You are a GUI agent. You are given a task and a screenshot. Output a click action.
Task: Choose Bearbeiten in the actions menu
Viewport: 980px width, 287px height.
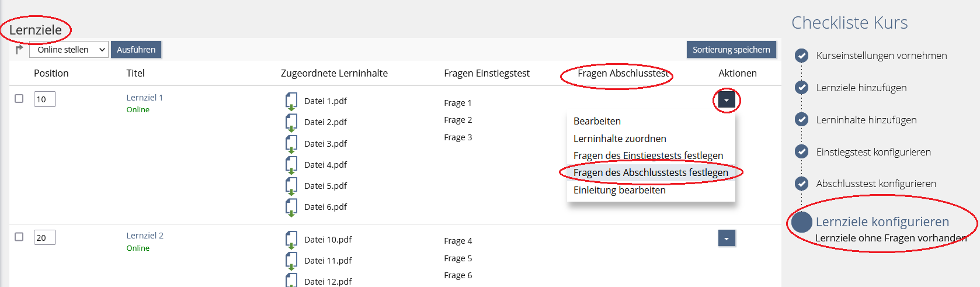click(597, 121)
